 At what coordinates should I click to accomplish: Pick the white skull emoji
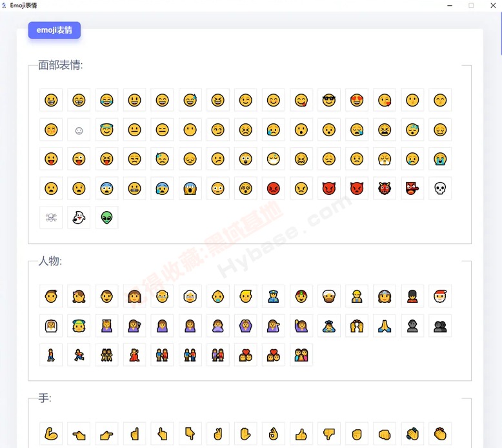[x=440, y=188]
